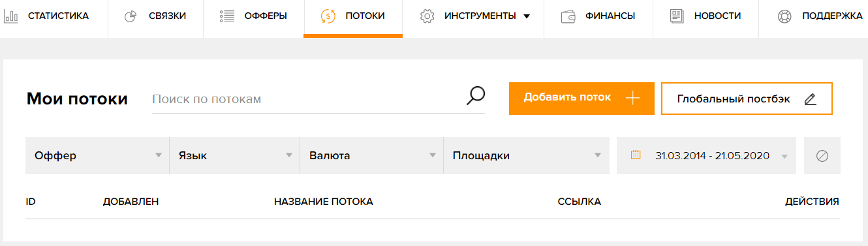Image resolution: width=868 pixels, height=246 pixels.
Task: Click the list icon beside Офферы
Action: pyautogui.click(x=227, y=16)
